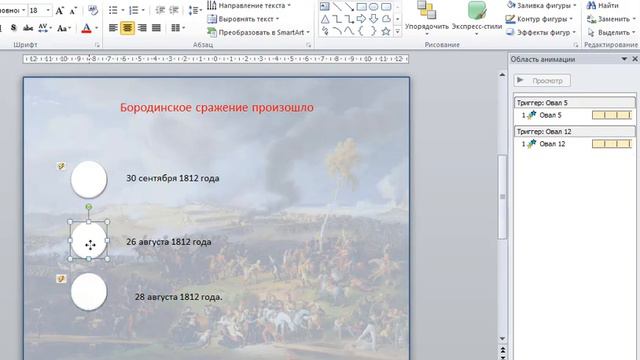Justify the paragraph text
The height and width of the screenshot is (360, 640).
click(156, 28)
